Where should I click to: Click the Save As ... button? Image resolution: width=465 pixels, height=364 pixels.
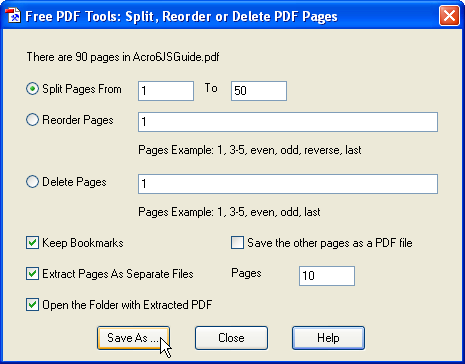click(133, 338)
